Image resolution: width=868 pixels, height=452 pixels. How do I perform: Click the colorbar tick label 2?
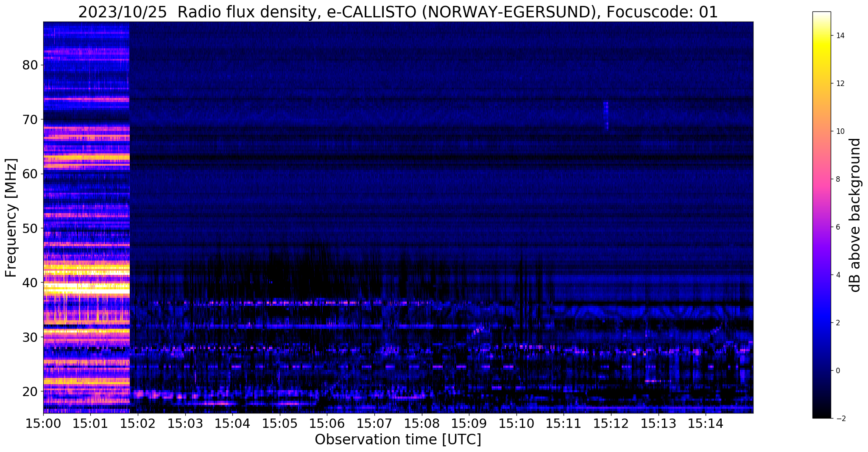click(x=837, y=323)
